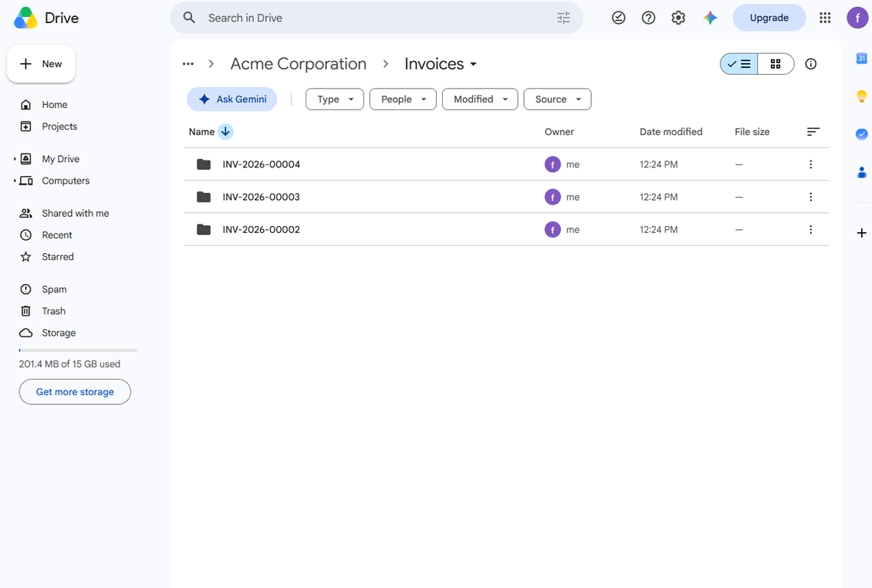
Task: Select INV-2026-00003 folder name
Action: pyautogui.click(x=262, y=197)
